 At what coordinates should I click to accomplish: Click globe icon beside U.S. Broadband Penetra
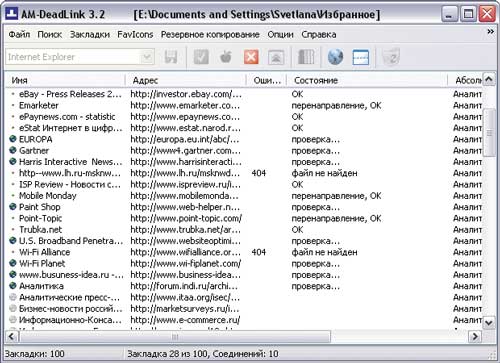click(13, 240)
